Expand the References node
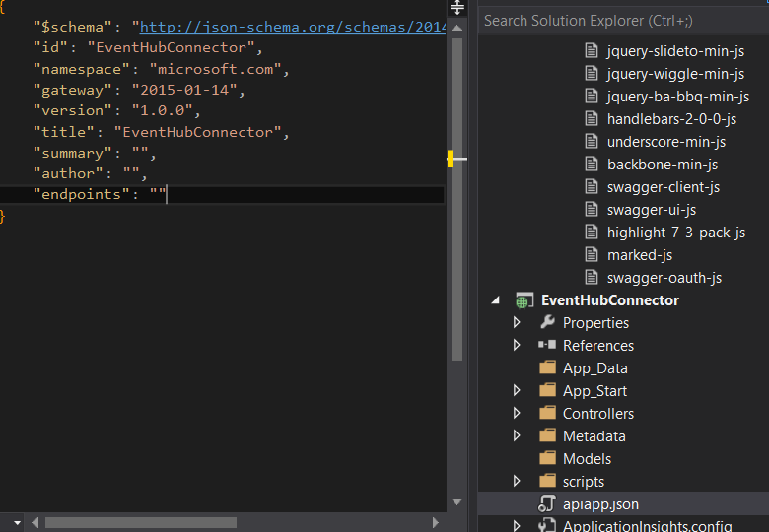Image resolution: width=769 pixels, height=532 pixels. point(517,346)
